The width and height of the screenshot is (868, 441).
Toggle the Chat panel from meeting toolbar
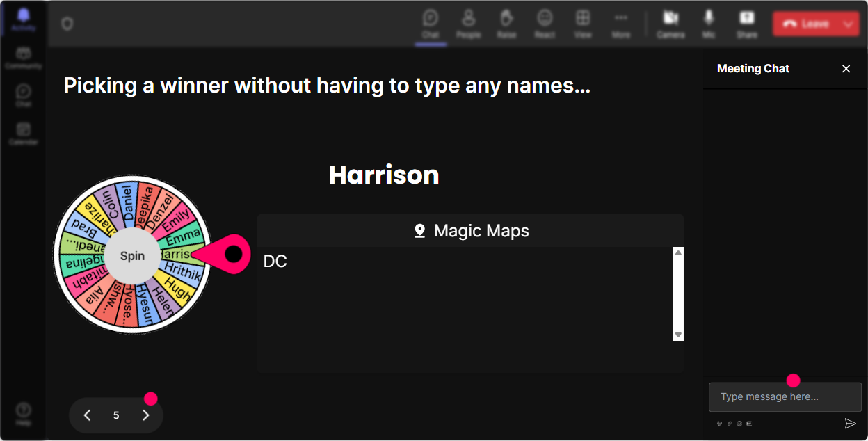click(x=431, y=24)
